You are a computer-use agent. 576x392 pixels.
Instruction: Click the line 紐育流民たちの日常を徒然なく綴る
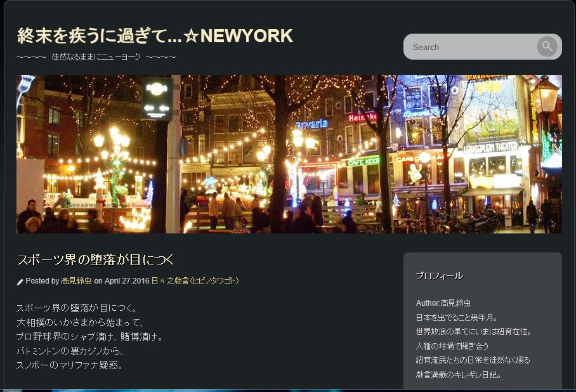(x=473, y=360)
